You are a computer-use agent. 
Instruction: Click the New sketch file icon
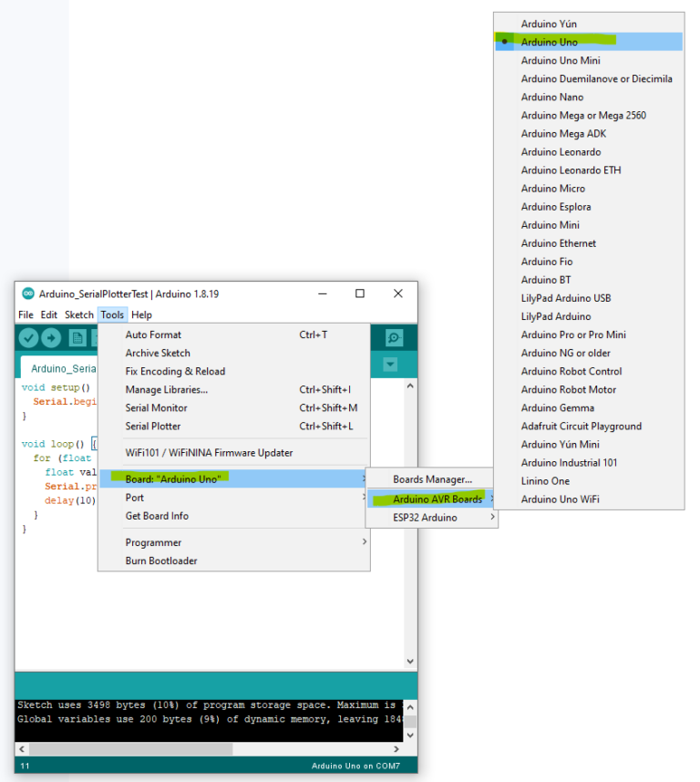(77, 338)
